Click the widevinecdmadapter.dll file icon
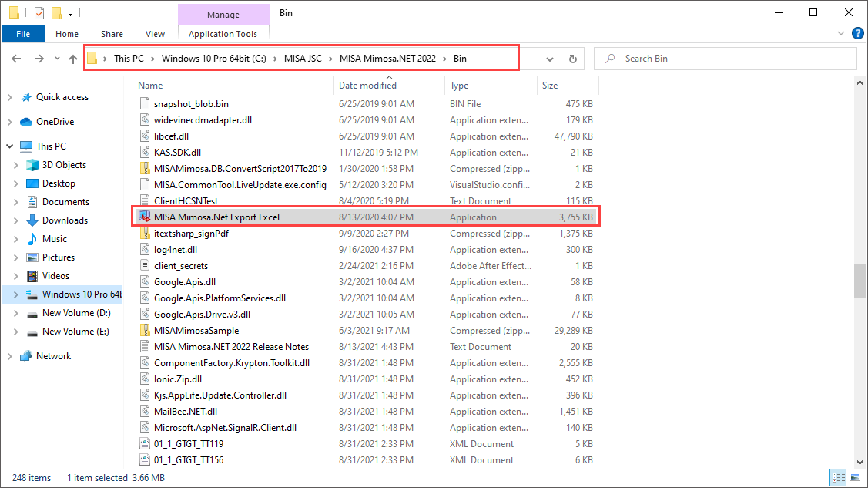This screenshot has height=488, width=868. 145,119
